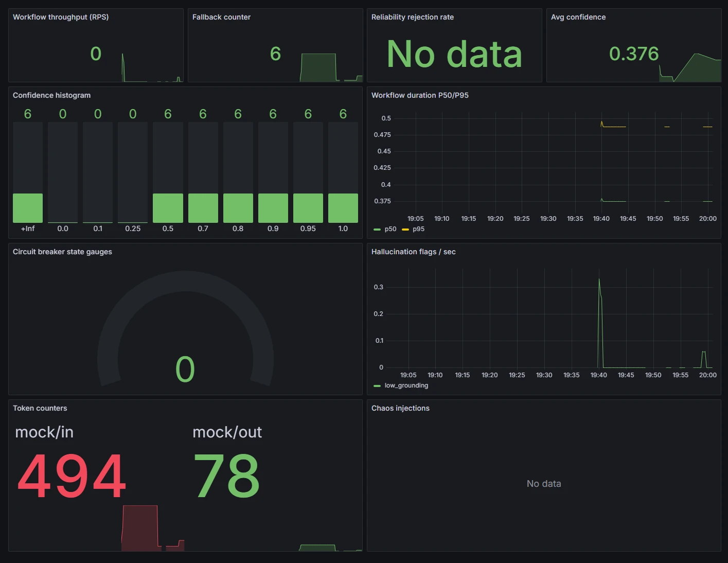The image size is (728, 563).
Task: Open Circuit breaker state gauges title menu
Action: click(62, 252)
